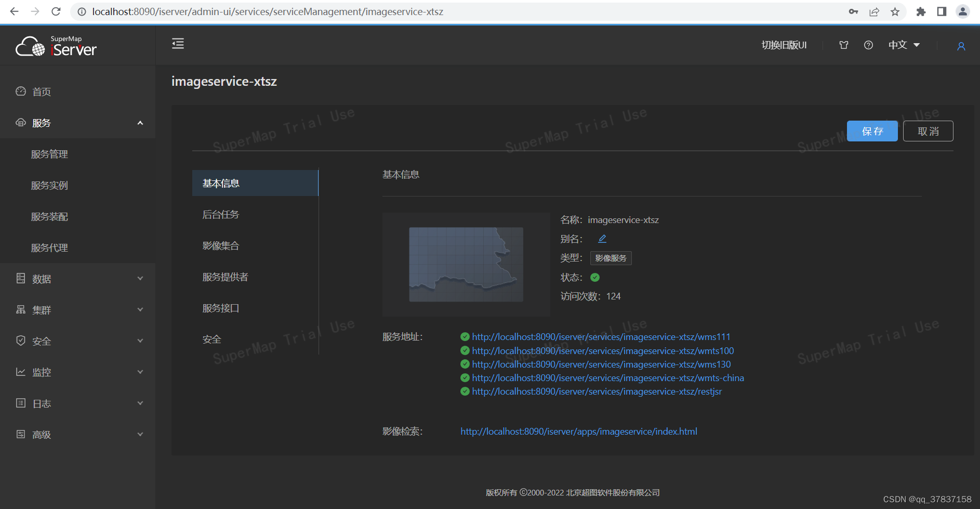Open the wmts100 service link
The image size is (980, 509).
(603, 351)
